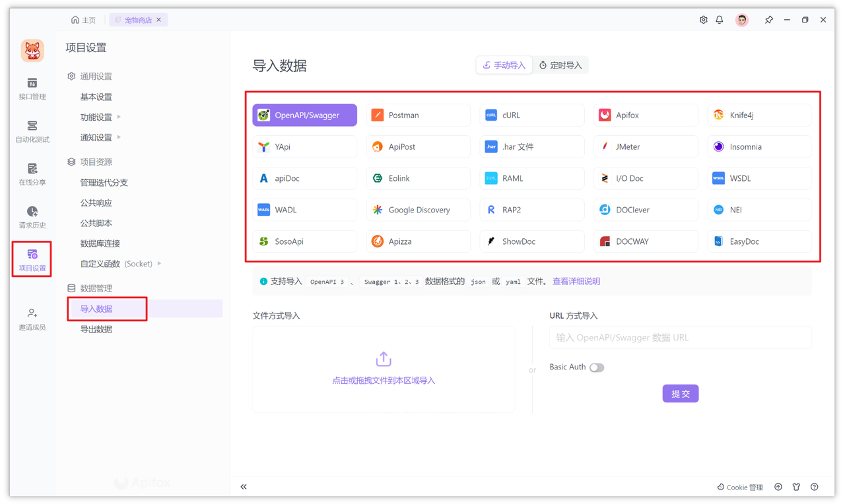Choose ApiPost import format
Image resolution: width=845 pixels, height=504 pixels.
point(419,146)
